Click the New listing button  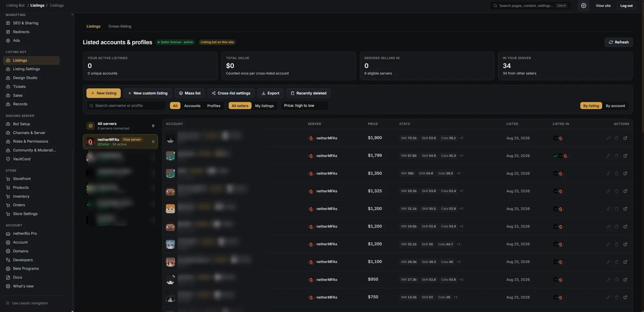click(x=103, y=93)
